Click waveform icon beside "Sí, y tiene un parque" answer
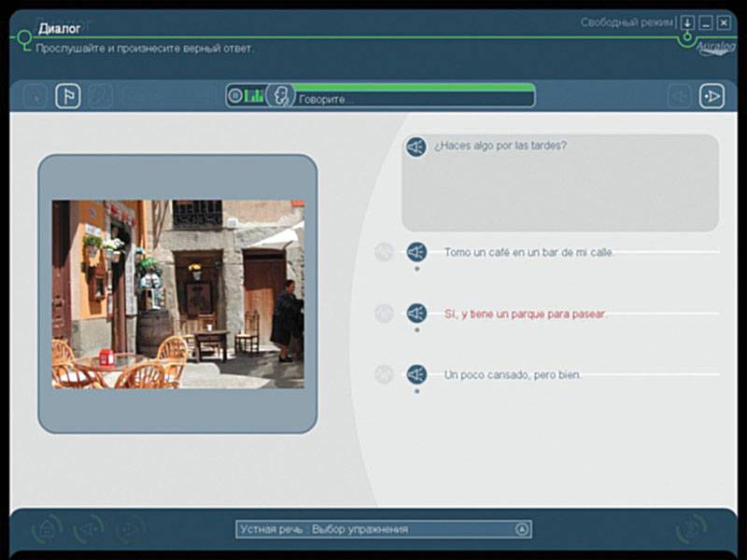 pos(384,313)
